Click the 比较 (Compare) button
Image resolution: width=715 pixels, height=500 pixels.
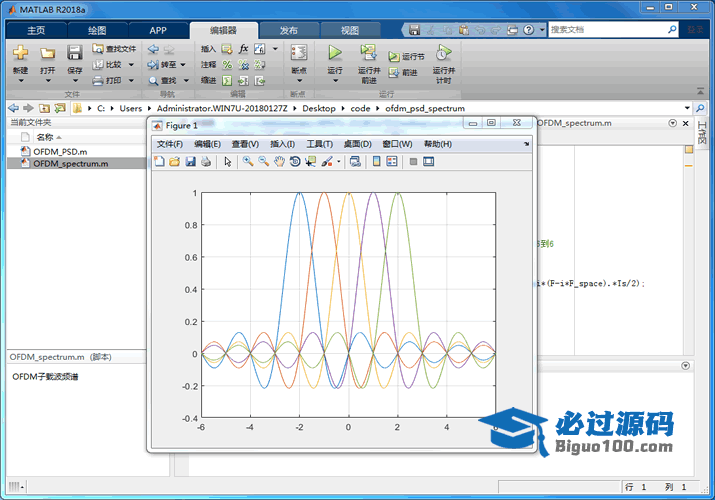coord(112,64)
